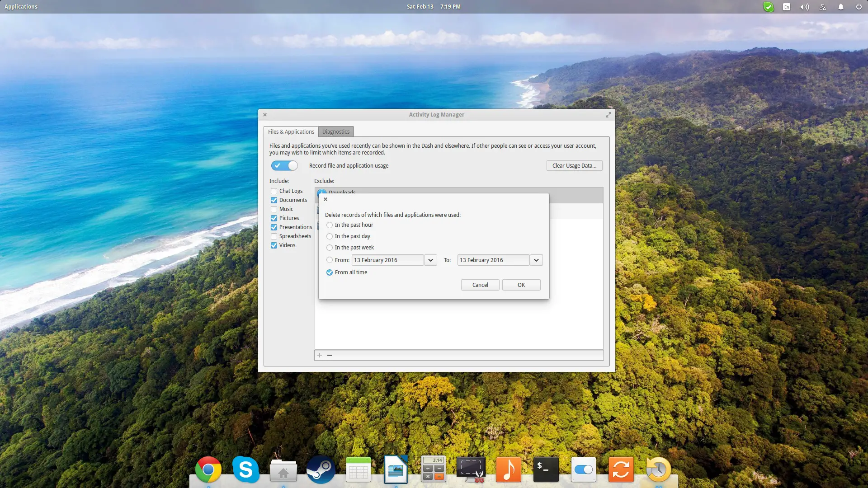868x488 pixels.
Task: Select the From date range radio button
Action: pos(330,260)
